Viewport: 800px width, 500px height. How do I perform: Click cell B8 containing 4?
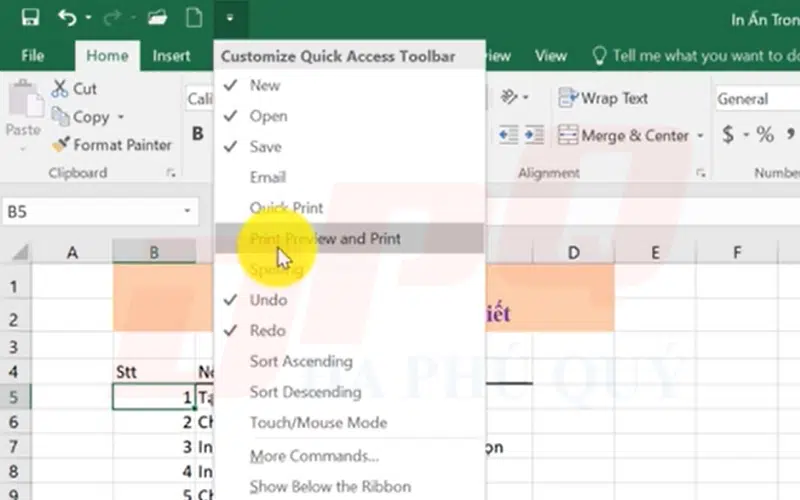pyautogui.click(x=154, y=471)
